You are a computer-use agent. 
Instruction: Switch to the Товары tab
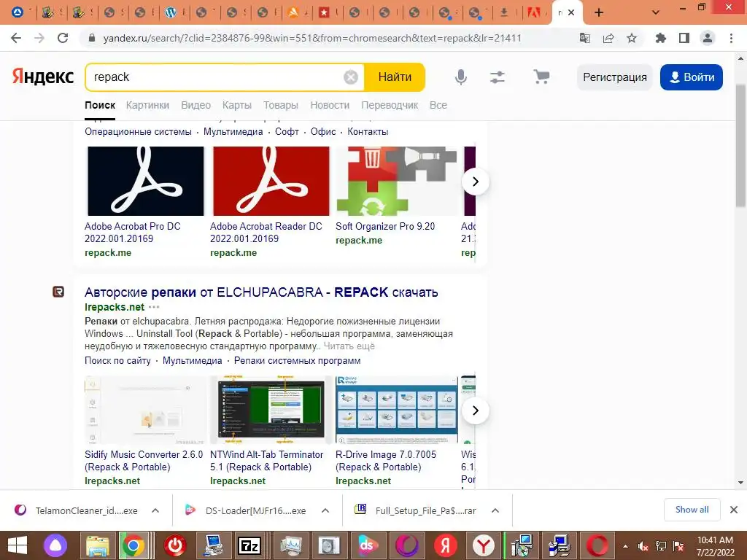pos(281,105)
